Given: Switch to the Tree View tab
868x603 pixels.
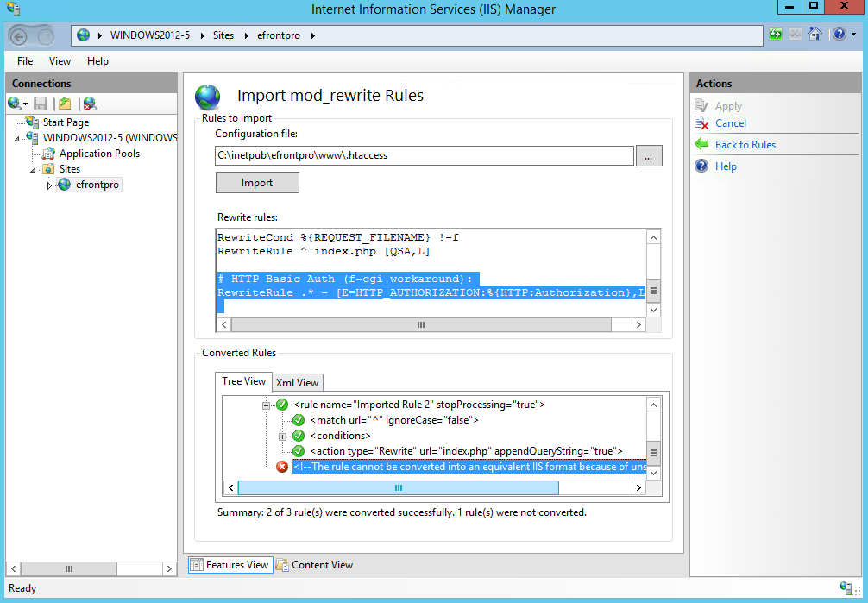Looking at the screenshot, I should [243, 381].
